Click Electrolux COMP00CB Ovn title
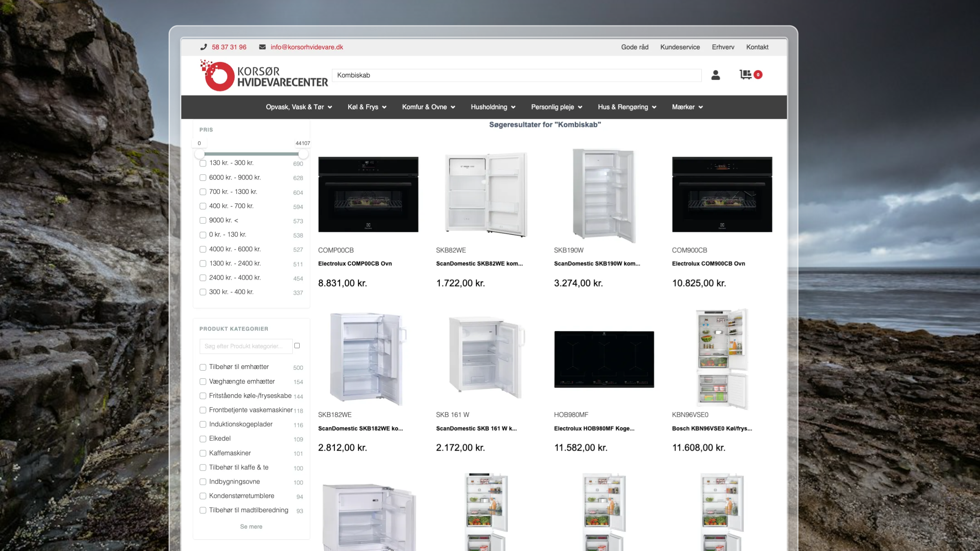Screen dimensions: 980x551 (355, 264)
